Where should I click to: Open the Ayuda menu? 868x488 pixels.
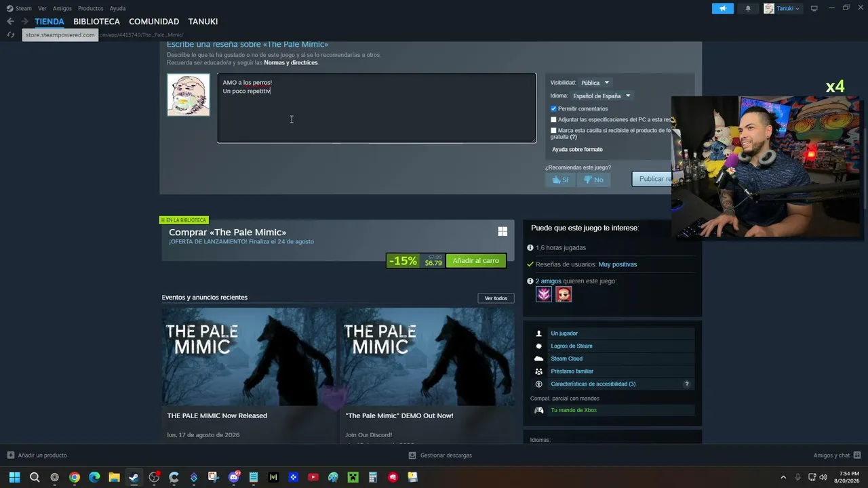[x=118, y=8]
